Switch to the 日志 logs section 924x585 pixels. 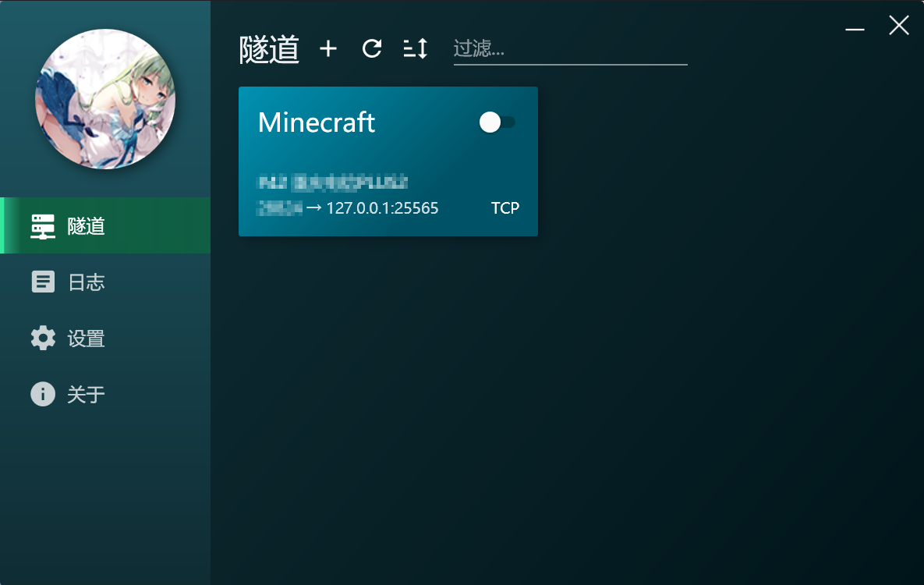click(84, 282)
